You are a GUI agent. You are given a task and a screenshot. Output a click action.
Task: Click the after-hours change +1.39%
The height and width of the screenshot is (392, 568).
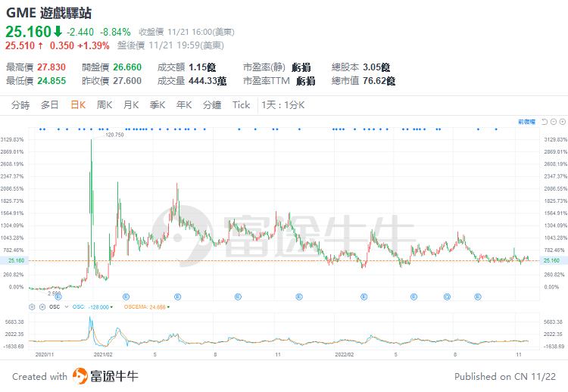pos(94,45)
